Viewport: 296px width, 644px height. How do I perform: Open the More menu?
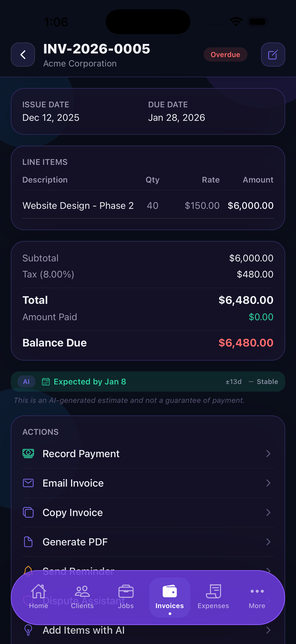(x=257, y=598)
